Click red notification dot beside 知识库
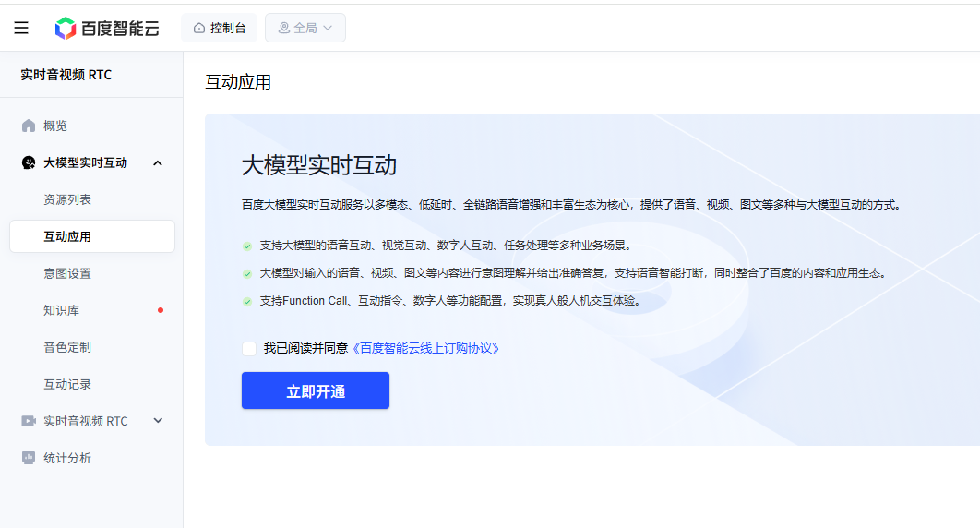Screen dimensions: 980x528 click(161, 310)
